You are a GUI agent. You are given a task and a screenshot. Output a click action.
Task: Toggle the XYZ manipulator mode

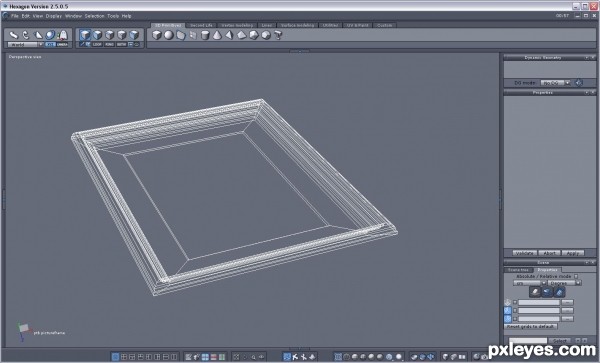click(51, 44)
